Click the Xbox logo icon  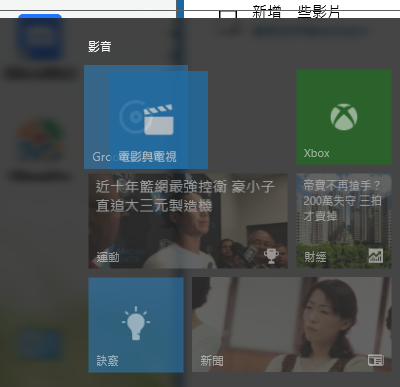[x=344, y=117]
